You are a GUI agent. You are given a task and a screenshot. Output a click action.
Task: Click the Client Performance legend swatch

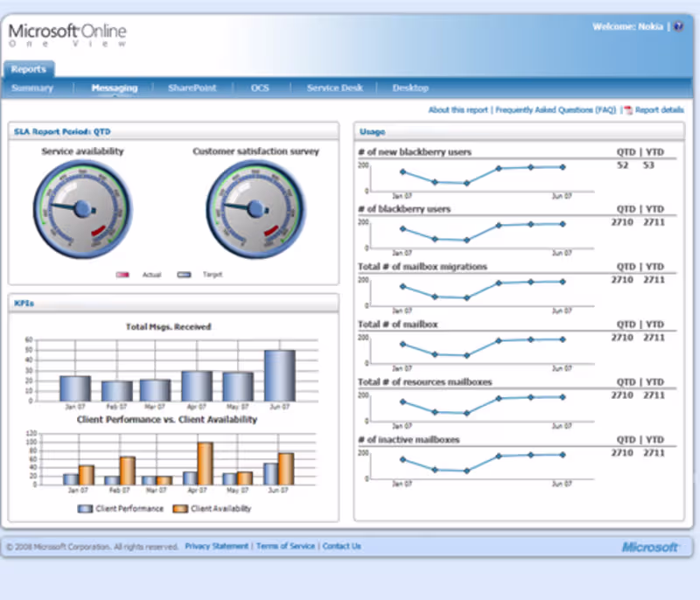click(85, 508)
